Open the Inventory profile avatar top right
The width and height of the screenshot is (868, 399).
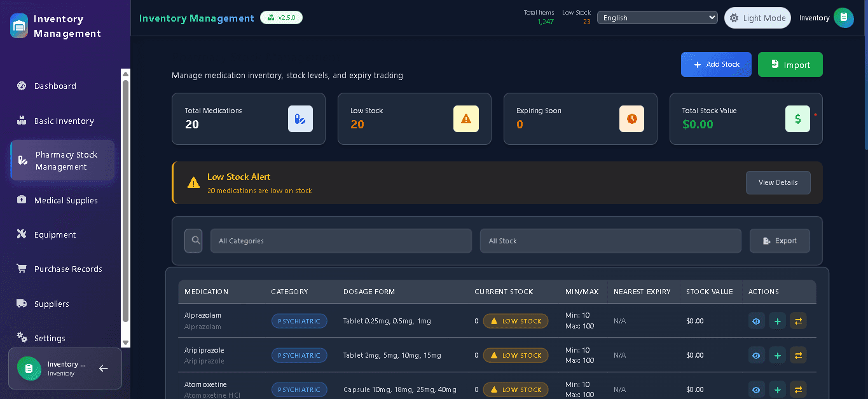point(844,18)
